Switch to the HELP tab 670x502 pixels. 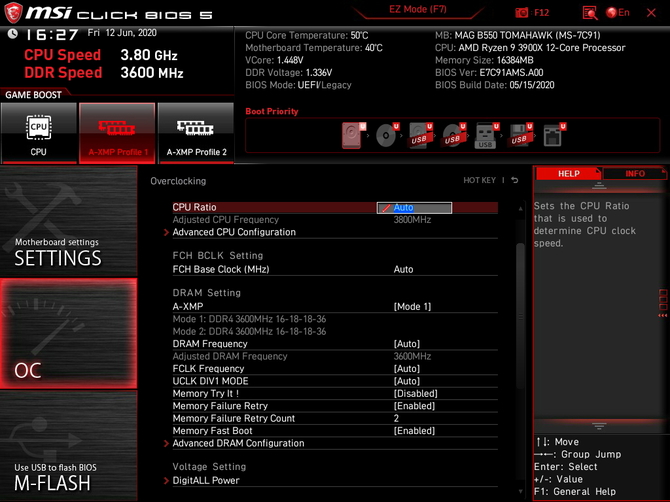click(568, 173)
